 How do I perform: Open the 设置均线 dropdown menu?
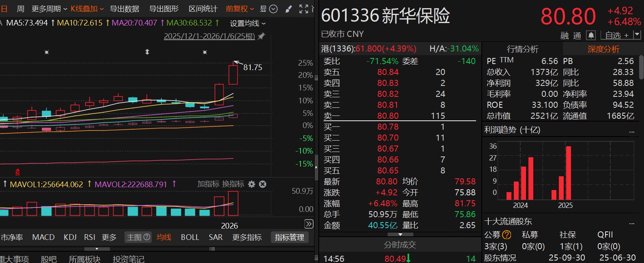[x=247, y=24]
